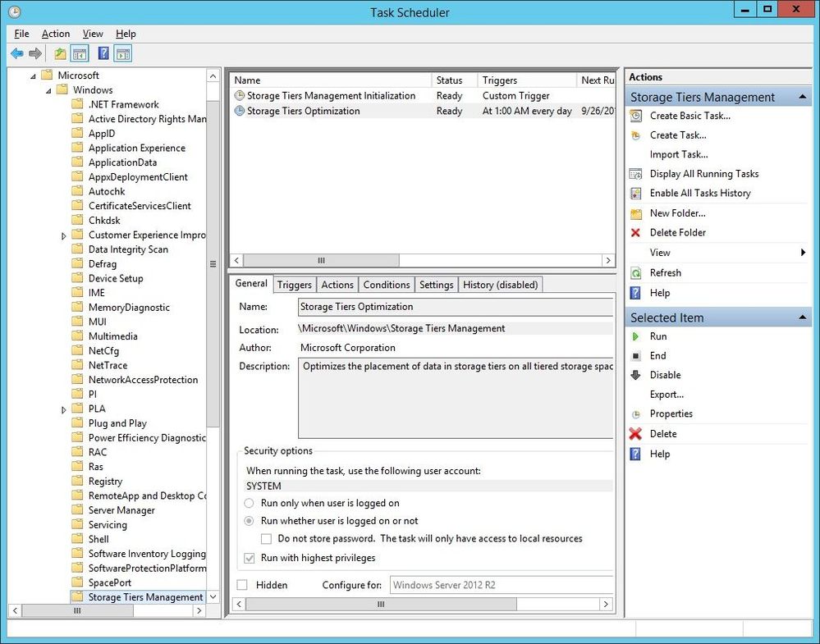Open the View menu in menu bar

pyautogui.click(x=93, y=34)
